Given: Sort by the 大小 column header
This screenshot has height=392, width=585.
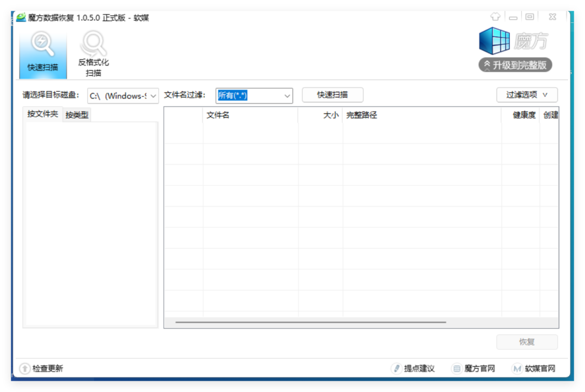Looking at the screenshot, I should (x=321, y=115).
